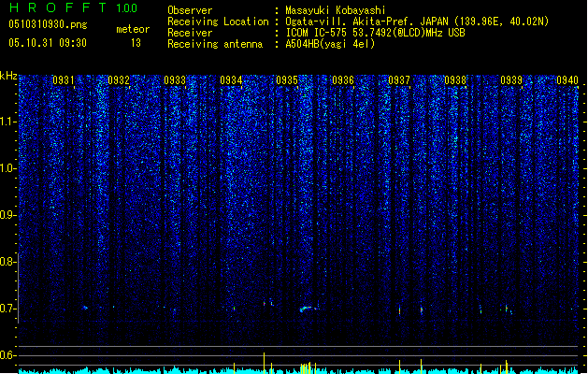The image size is (588, 374).
Task: Click the 0932 time marker
Action: [119, 79]
